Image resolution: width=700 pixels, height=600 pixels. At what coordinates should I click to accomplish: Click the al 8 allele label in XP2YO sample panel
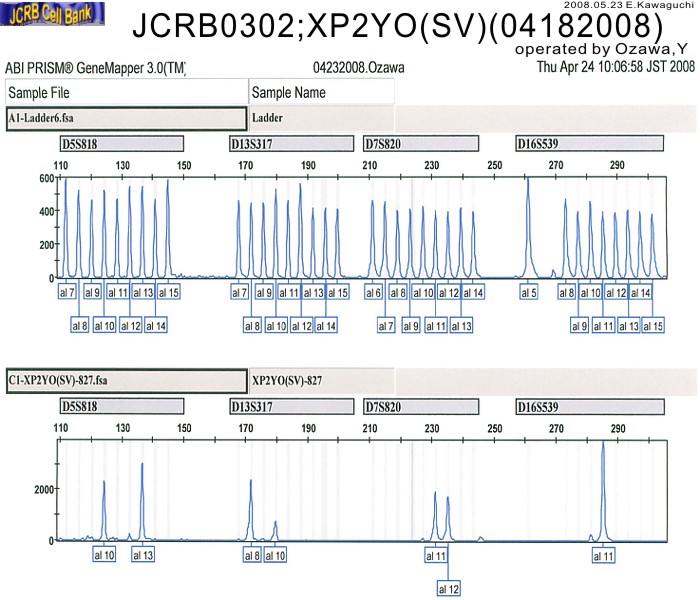coord(251,555)
